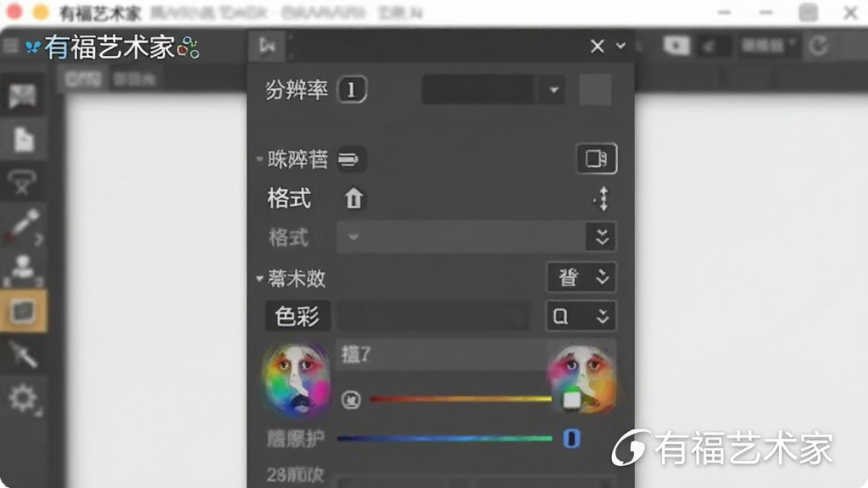This screenshot has height=488, width=868.
Task: Click the blue-to-green gradient slider track
Action: tap(444, 439)
